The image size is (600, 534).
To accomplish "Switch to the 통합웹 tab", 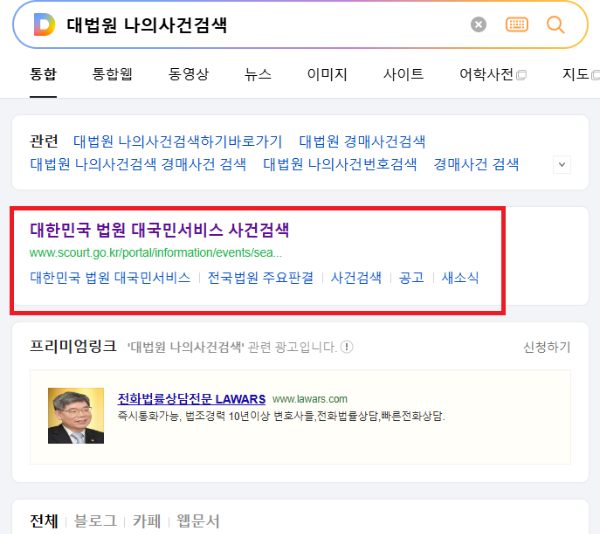I will click(112, 74).
